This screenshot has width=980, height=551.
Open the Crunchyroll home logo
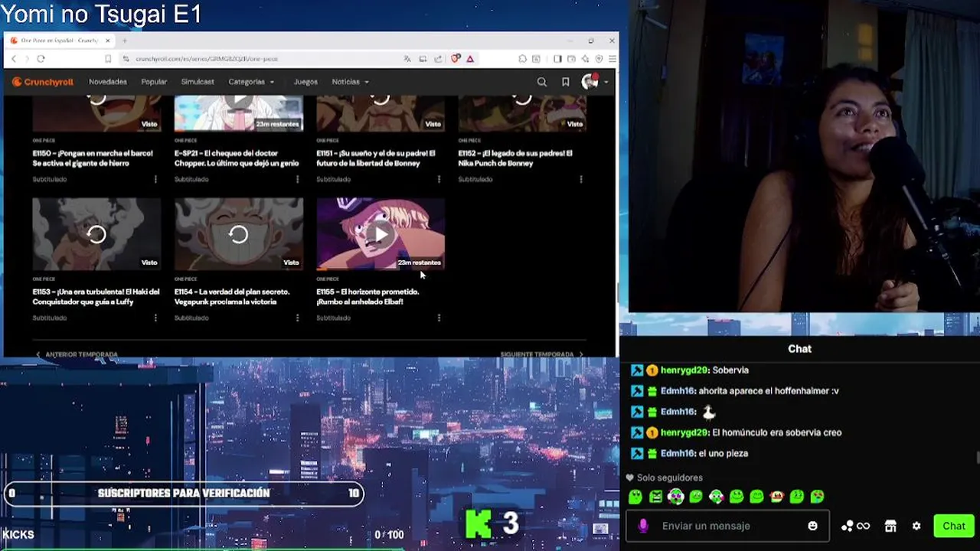click(x=42, y=82)
